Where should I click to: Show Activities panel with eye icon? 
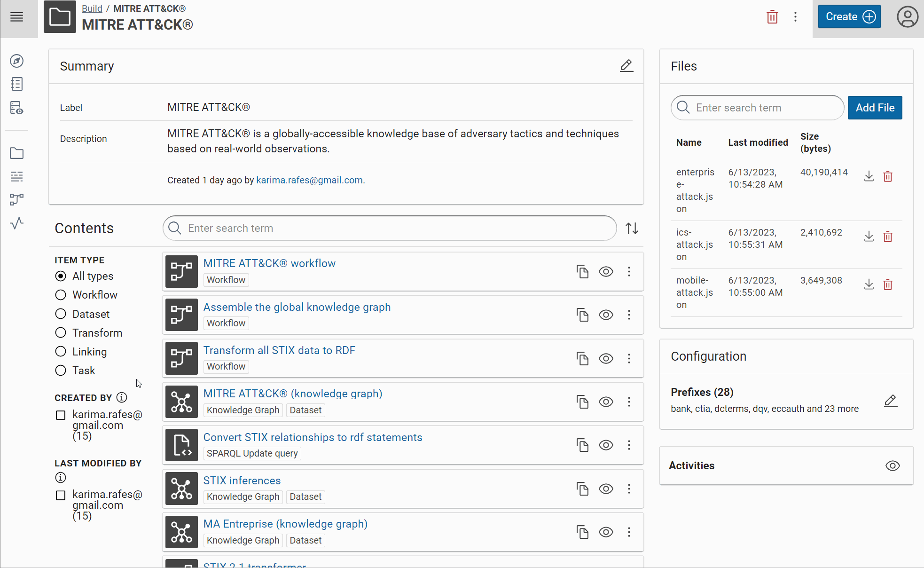click(x=892, y=465)
